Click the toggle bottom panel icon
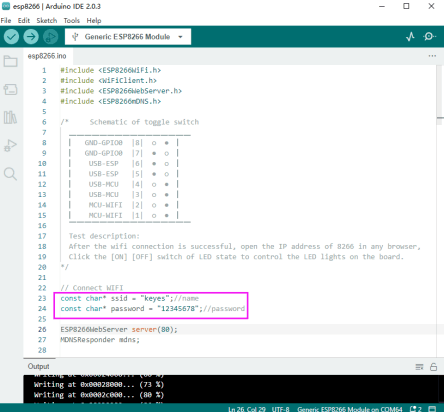This screenshot has height=412, width=445. (432, 409)
